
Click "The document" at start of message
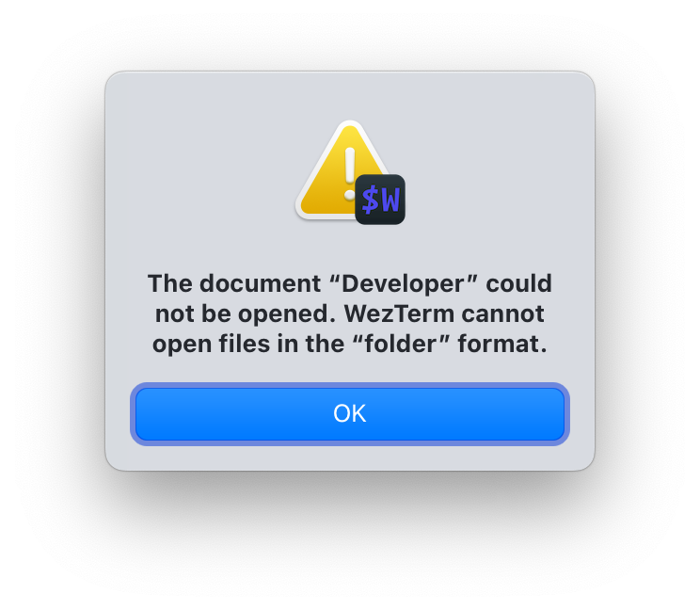pyautogui.click(x=234, y=283)
